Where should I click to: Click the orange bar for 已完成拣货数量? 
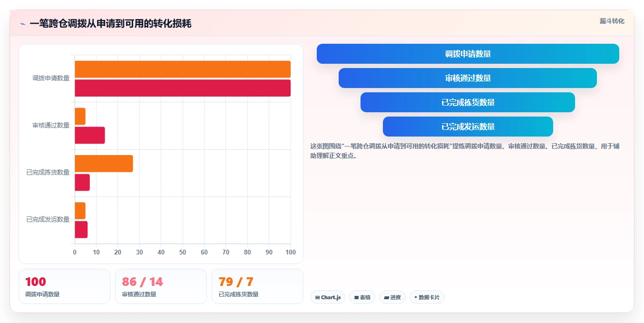(104, 164)
